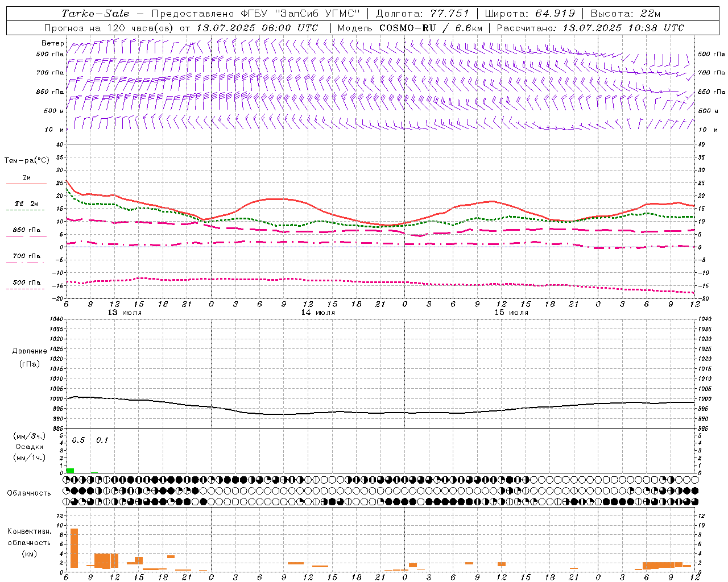Click the 0.5 precipitation value

[78, 440]
